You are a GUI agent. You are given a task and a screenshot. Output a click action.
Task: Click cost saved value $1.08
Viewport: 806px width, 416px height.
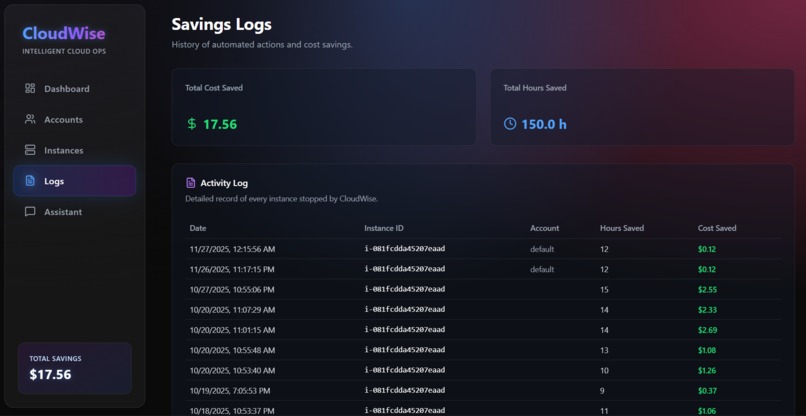tap(707, 350)
